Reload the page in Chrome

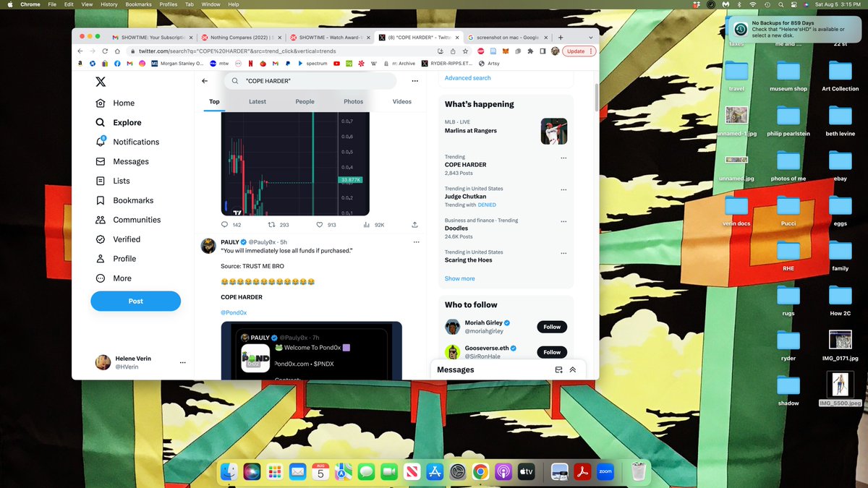point(106,51)
